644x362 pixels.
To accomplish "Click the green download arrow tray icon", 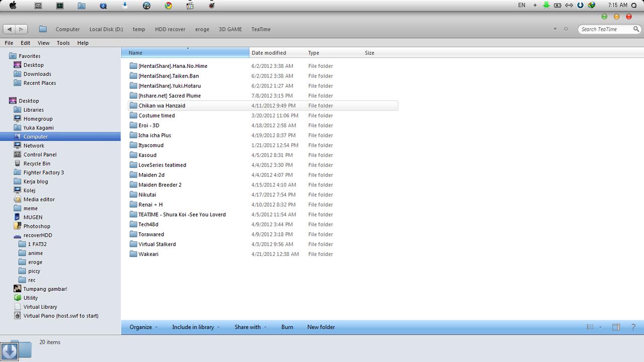I will click(546, 5).
